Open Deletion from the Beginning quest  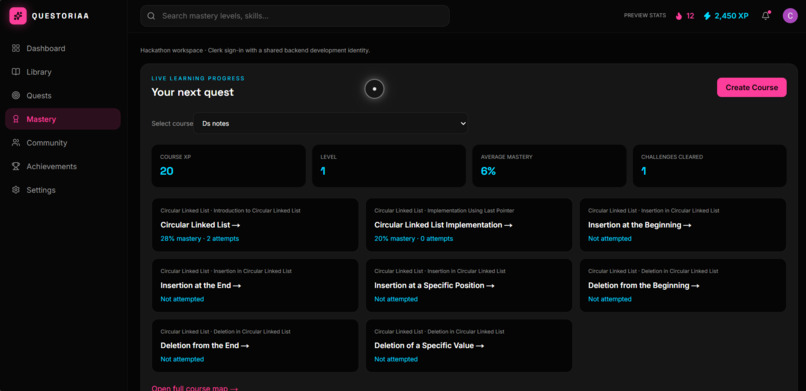[x=683, y=285]
